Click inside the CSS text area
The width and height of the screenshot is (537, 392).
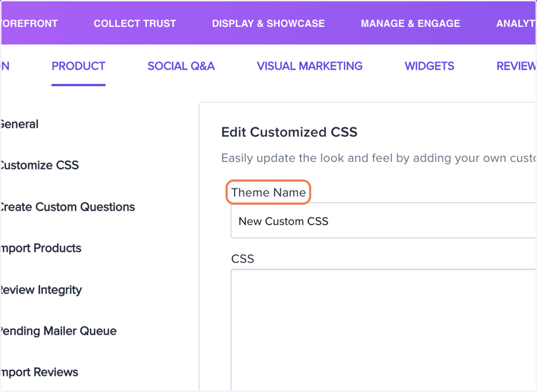384,330
